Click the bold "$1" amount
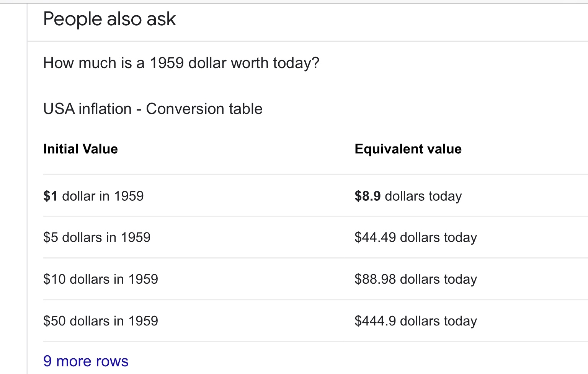588x374 pixels. tap(50, 196)
